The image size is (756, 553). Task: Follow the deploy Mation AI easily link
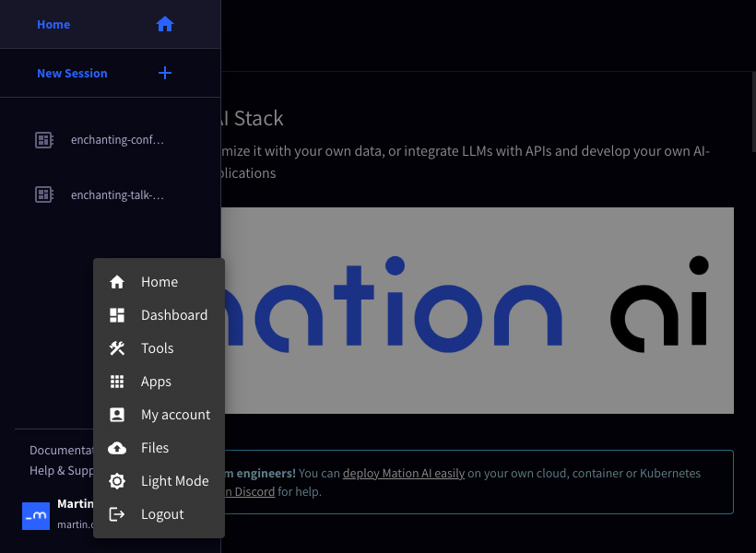tap(404, 474)
